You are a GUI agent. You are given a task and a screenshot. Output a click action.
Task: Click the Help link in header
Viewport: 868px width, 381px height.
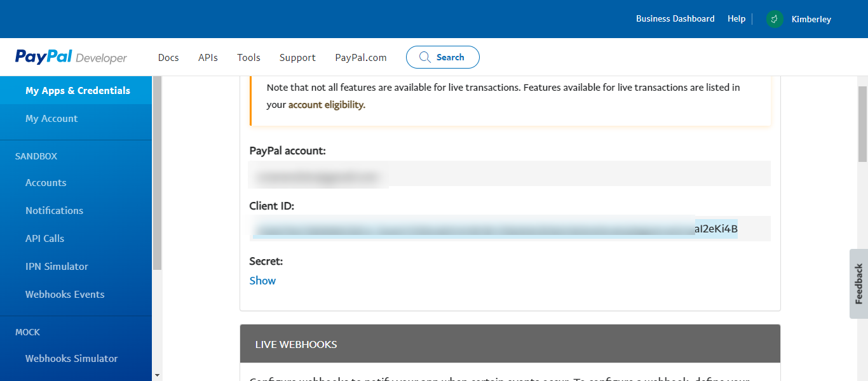click(x=736, y=19)
